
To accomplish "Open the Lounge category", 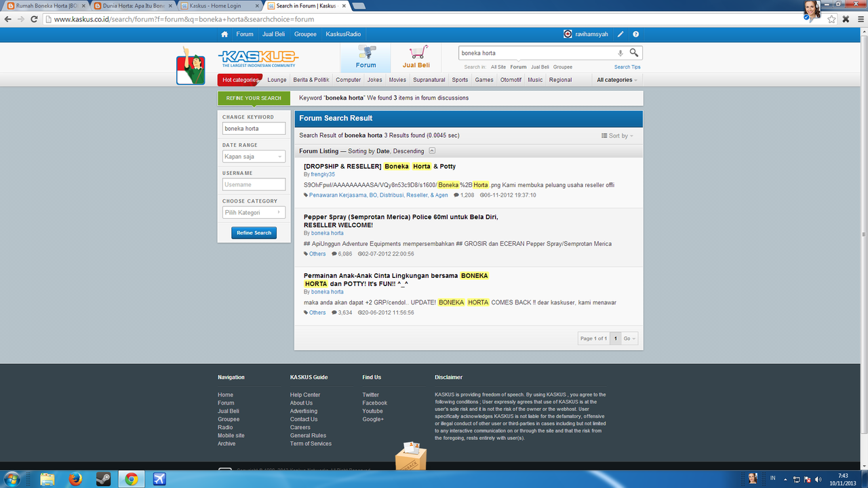I will click(277, 80).
